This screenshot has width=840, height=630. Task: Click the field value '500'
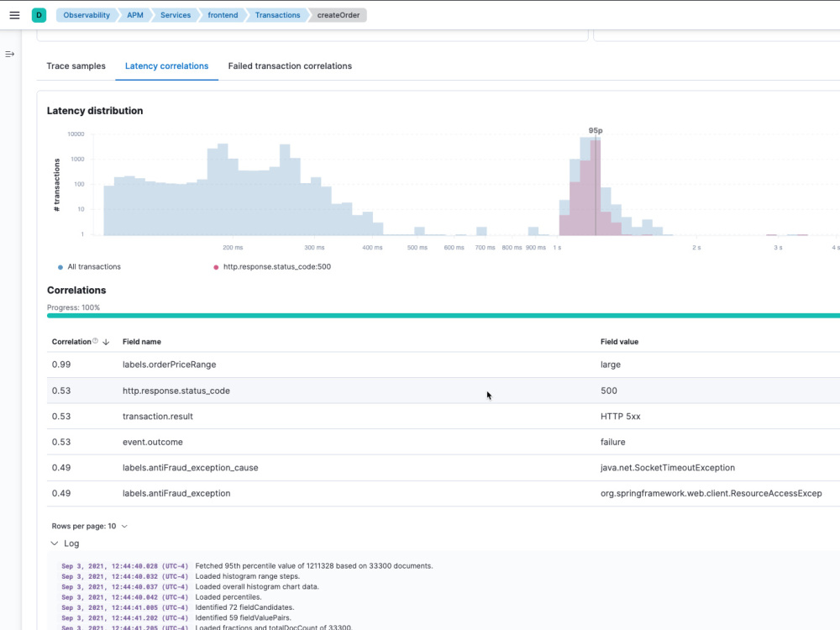tap(608, 391)
